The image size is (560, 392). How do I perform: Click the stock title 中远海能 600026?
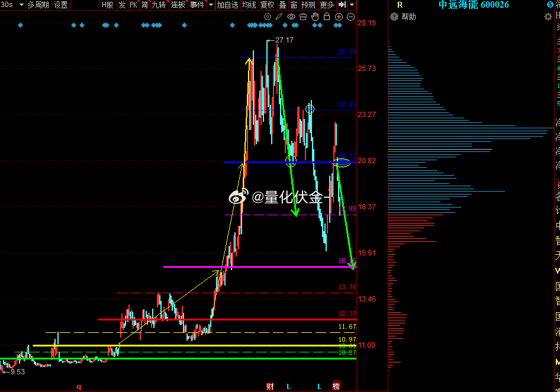coord(474,5)
